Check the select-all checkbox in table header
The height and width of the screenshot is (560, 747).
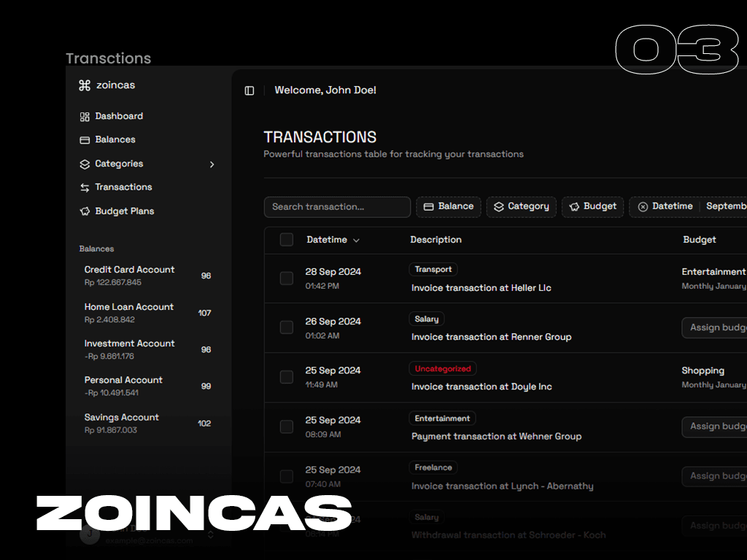coord(287,240)
